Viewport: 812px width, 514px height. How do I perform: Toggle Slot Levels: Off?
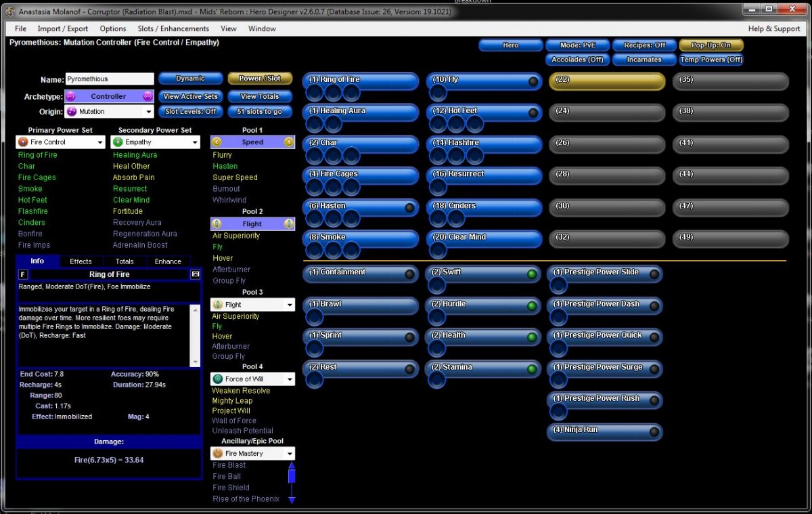(191, 111)
